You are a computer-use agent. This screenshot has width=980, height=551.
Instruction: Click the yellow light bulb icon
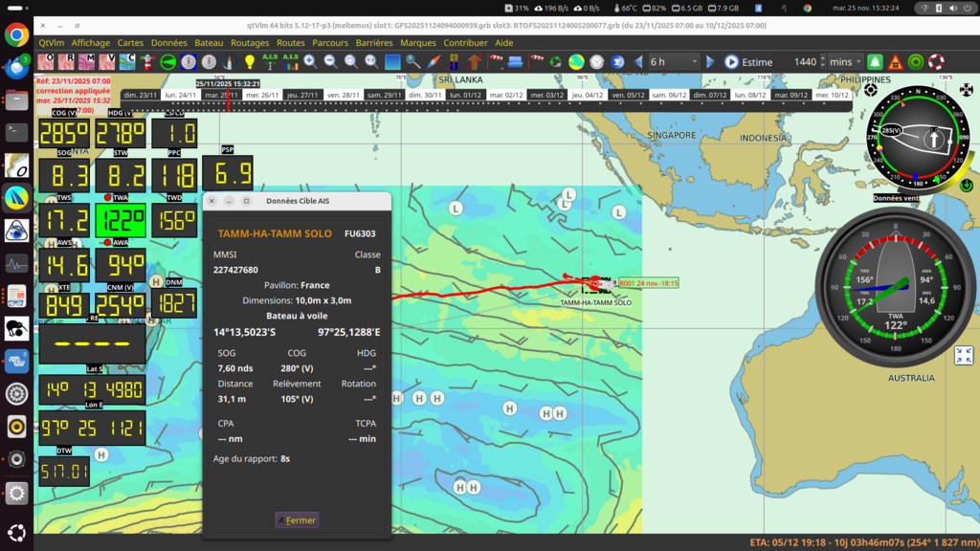pyautogui.click(x=250, y=61)
